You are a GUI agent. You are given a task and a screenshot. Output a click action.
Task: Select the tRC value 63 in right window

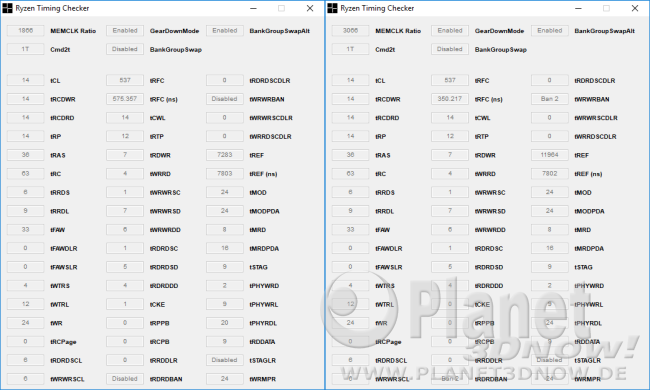click(350, 174)
